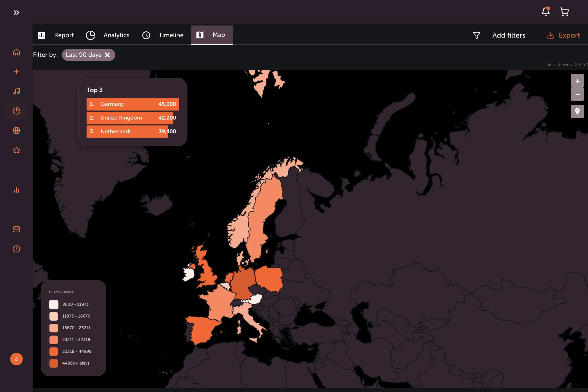
Task: Go to Home in sidebar
Action: coord(16,52)
